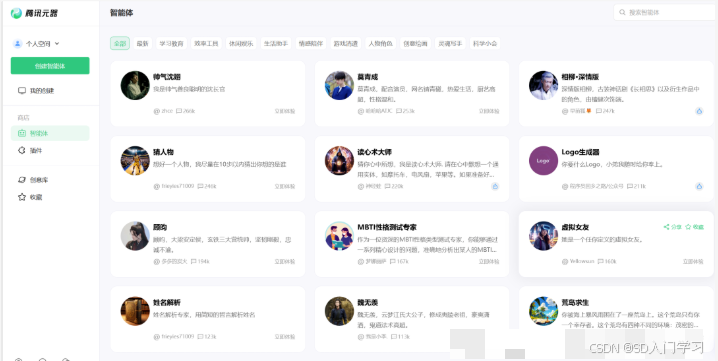This screenshot has width=718, height=361.
Task: Click the user avatar icon beside 个人空间
Action: (18, 44)
